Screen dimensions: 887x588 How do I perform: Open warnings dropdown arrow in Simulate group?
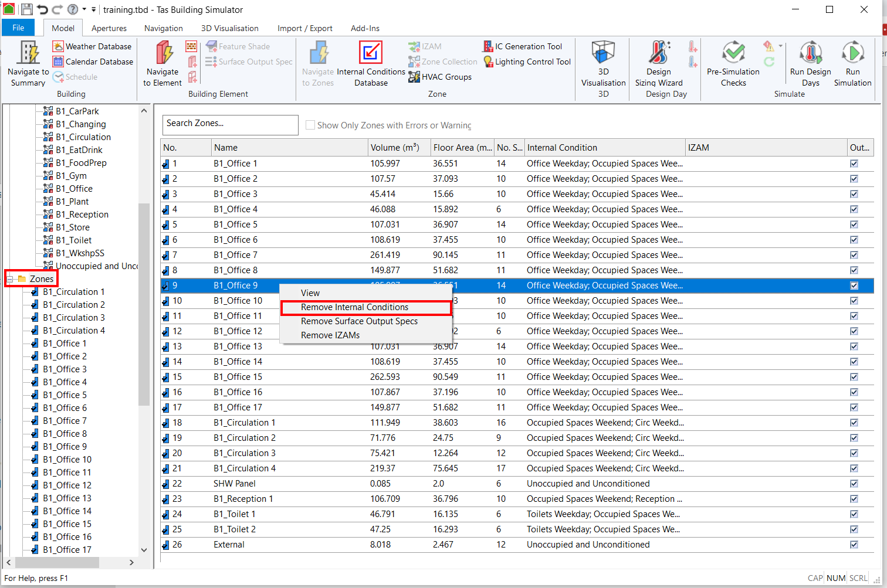coord(780,46)
